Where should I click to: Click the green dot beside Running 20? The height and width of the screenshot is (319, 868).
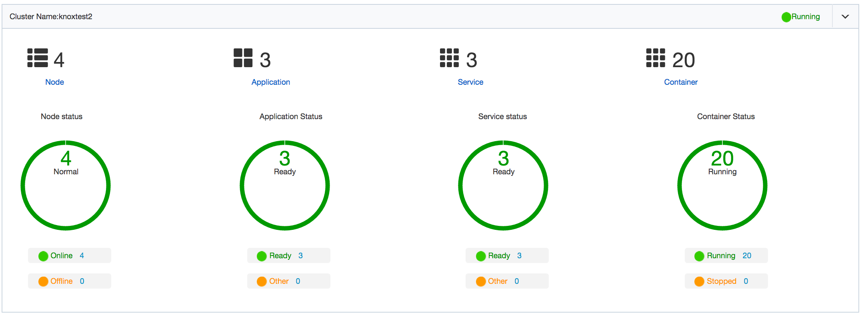coord(699,256)
